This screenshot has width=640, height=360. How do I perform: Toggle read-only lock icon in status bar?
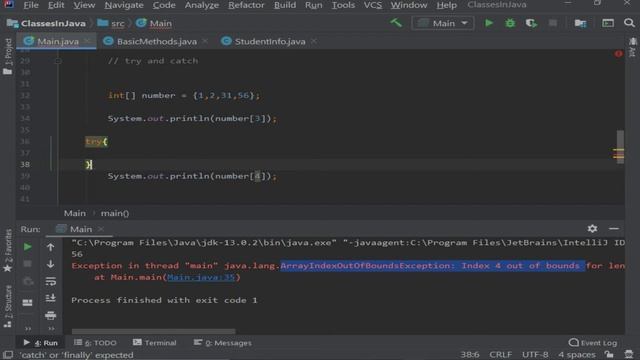click(x=609, y=355)
